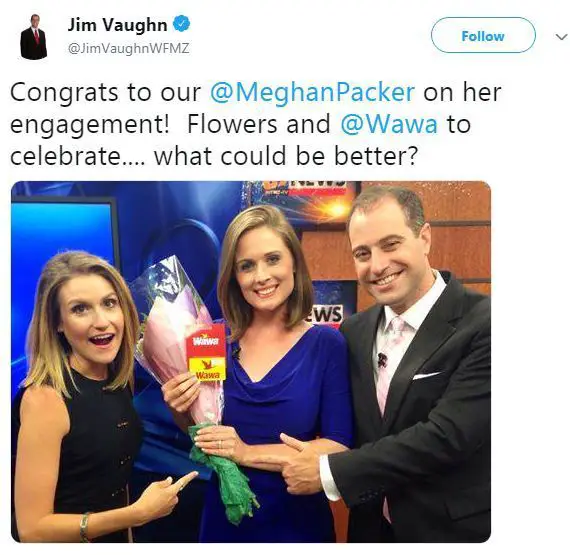Click the @JimVaughnWFMZ handle
Viewport: 570px width, 555px height.
pos(129,48)
